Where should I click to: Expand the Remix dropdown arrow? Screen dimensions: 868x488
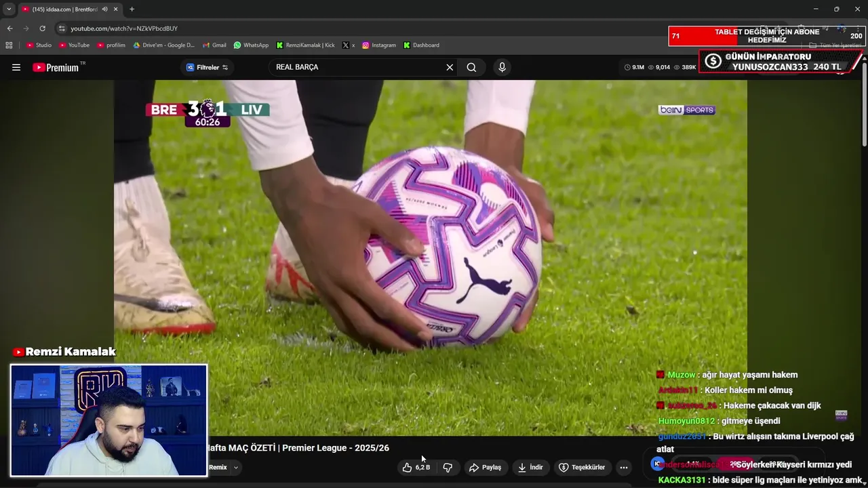click(236, 467)
